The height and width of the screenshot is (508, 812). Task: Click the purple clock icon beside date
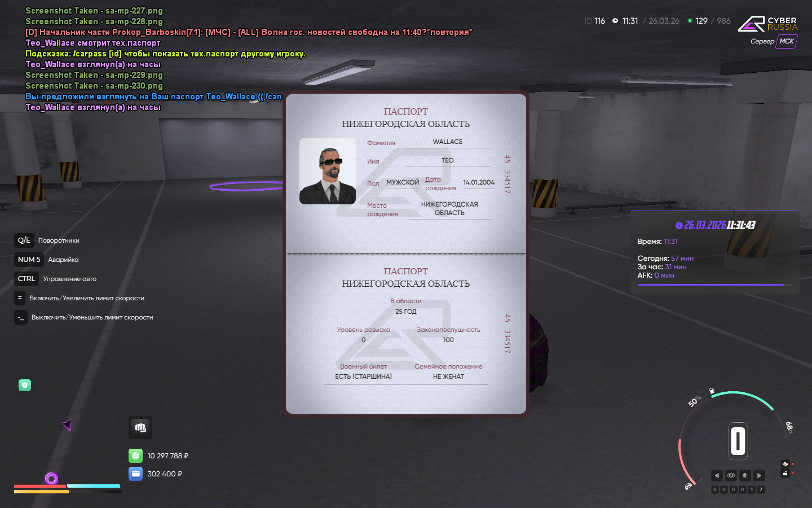[x=679, y=225]
